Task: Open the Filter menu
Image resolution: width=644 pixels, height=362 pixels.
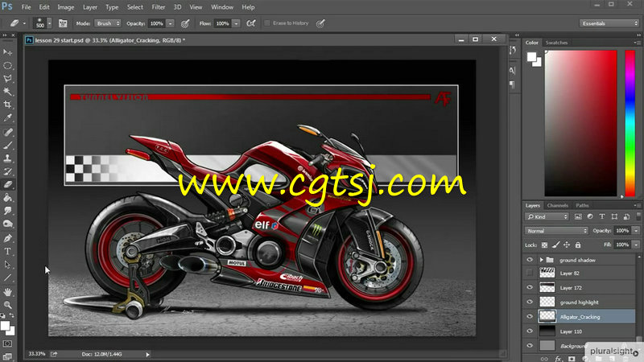Action: (158, 7)
